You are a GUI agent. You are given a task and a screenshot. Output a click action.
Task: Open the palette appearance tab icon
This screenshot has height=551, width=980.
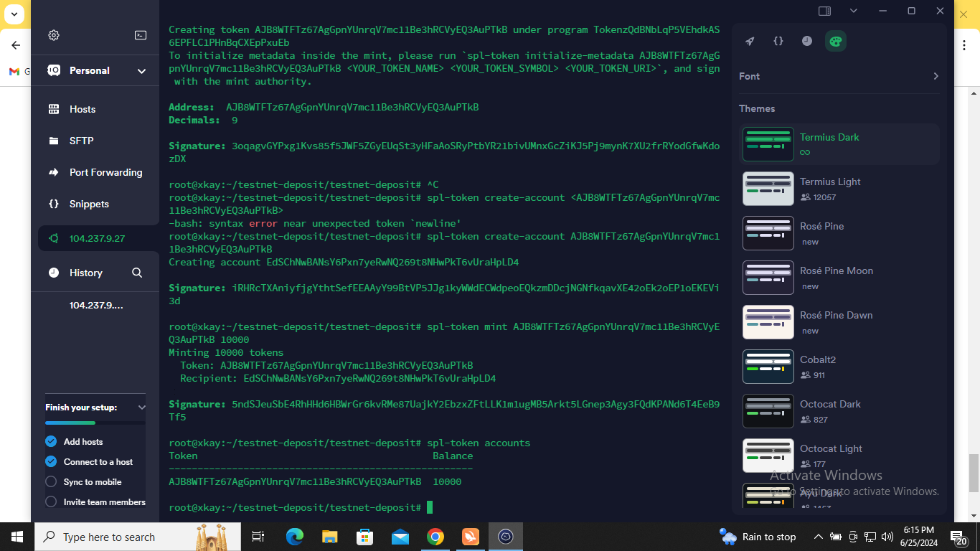[x=835, y=41]
